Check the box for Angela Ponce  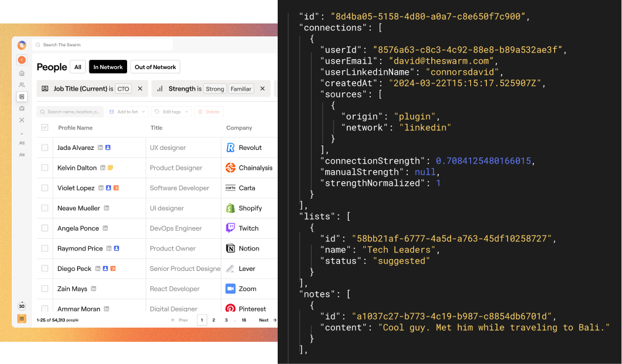45,228
